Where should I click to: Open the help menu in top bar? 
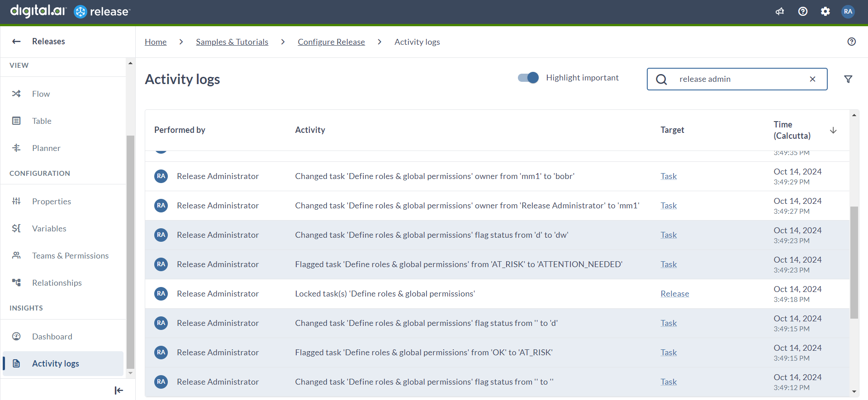tap(803, 11)
